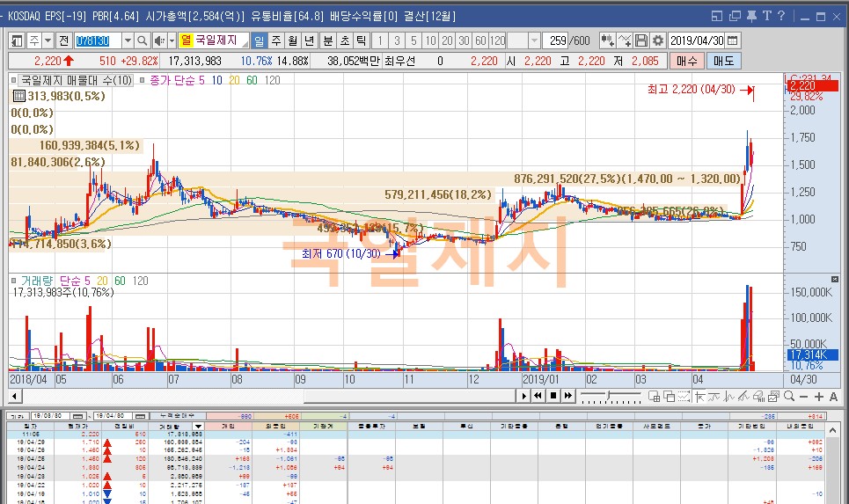Save chart with the floppy disk icon
The width and height of the screenshot is (849, 504).
click(x=641, y=40)
